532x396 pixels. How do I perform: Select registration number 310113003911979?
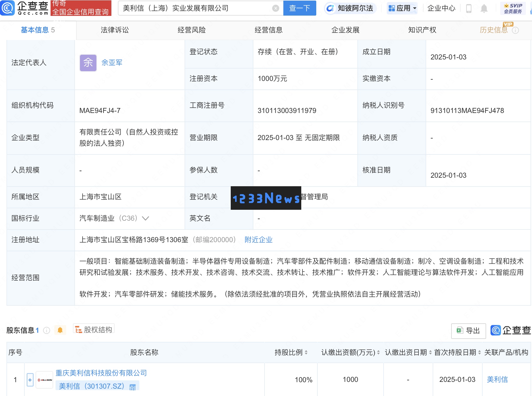pyautogui.click(x=287, y=111)
